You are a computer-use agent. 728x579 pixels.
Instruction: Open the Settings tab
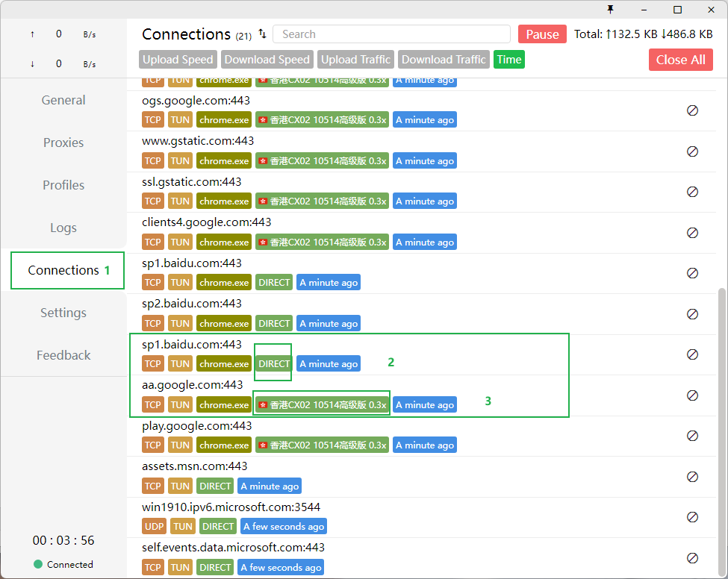tap(63, 313)
